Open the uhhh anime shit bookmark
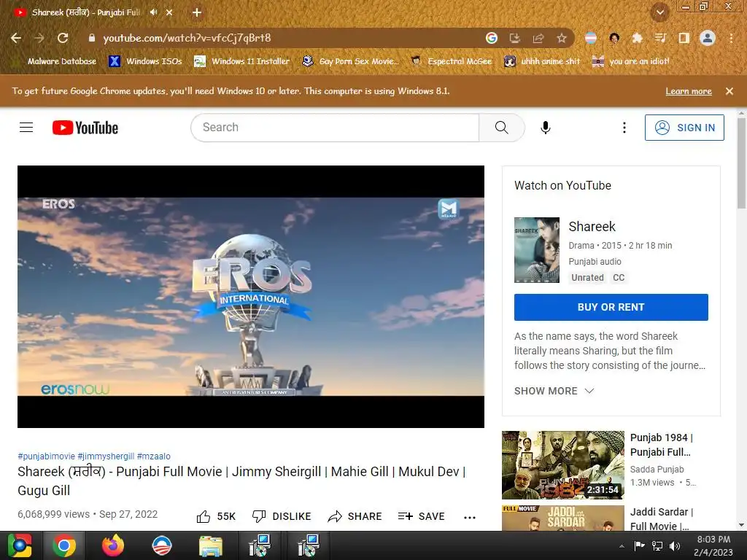This screenshot has height=560, width=747. tap(542, 61)
